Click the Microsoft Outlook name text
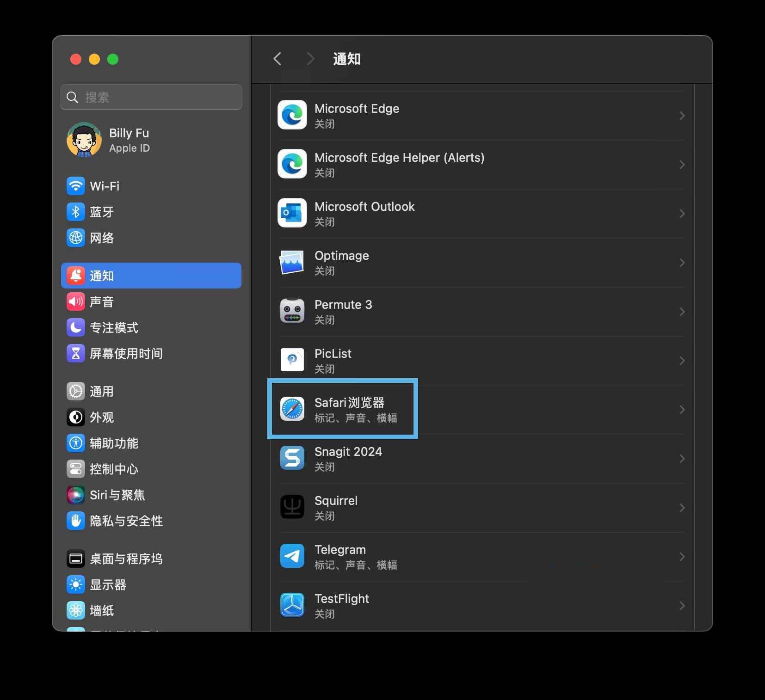This screenshot has height=700, width=765. click(x=364, y=207)
